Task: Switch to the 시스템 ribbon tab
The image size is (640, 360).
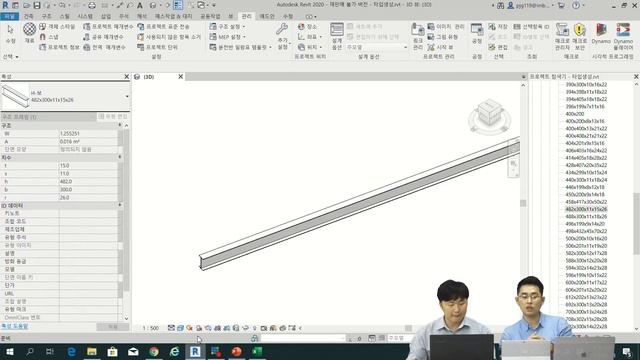Action: 85,16
